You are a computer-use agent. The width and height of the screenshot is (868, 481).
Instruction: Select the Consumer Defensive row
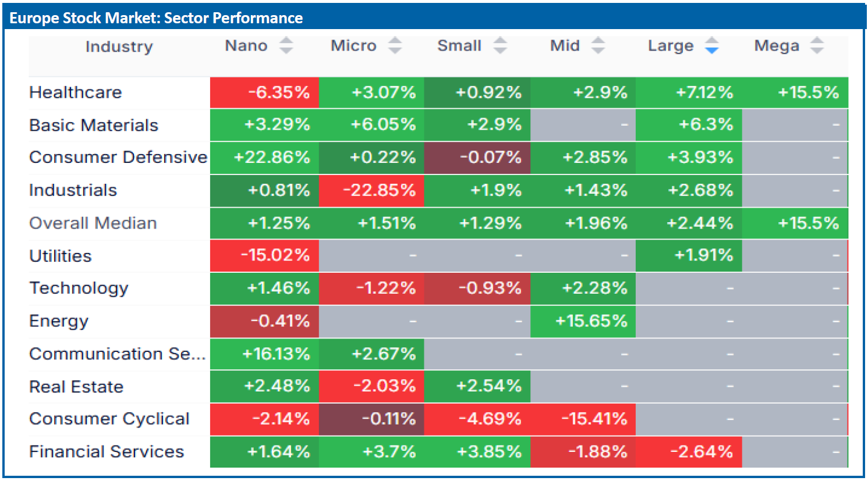118,157
